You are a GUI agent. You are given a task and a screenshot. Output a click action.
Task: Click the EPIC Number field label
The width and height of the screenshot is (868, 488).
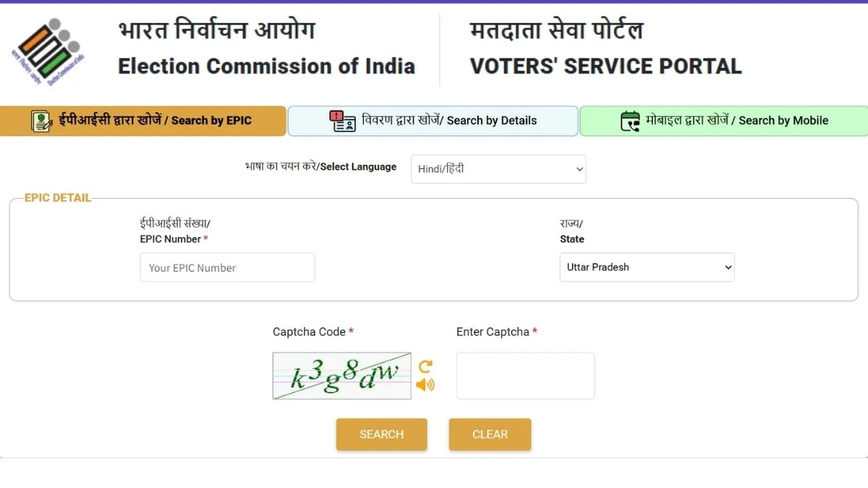pos(171,239)
